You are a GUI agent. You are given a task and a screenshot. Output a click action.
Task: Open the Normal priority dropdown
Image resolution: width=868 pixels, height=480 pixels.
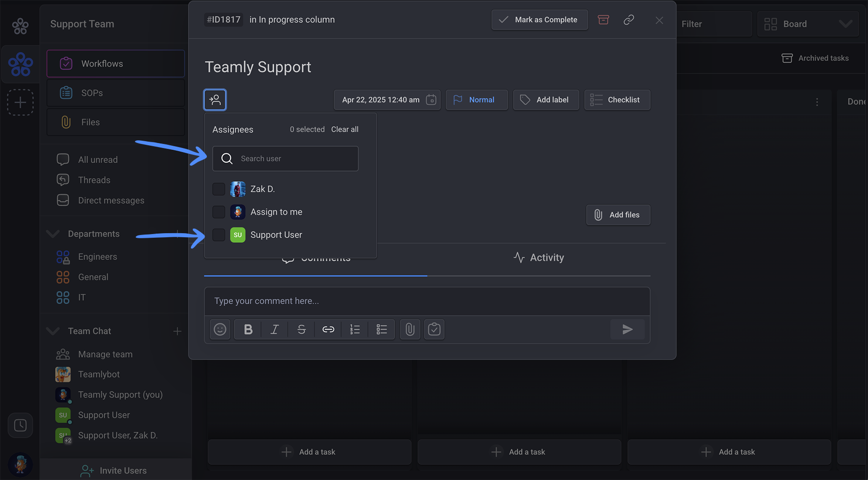click(x=477, y=100)
